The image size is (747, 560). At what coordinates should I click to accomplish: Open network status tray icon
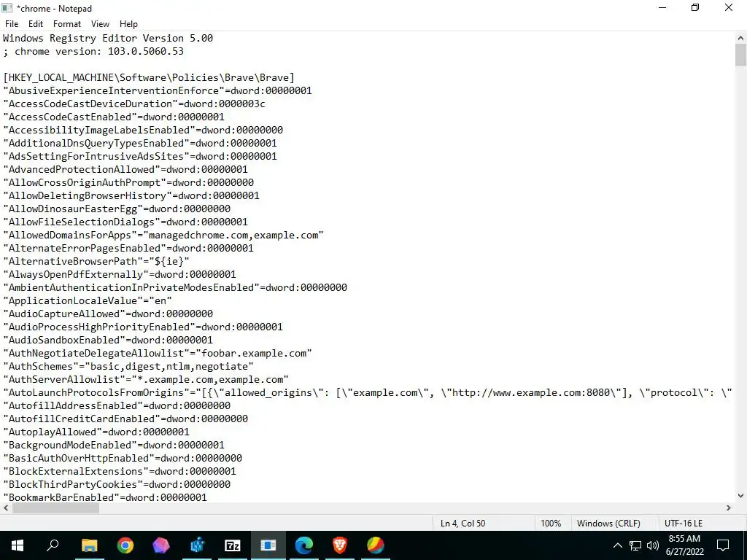(635, 545)
